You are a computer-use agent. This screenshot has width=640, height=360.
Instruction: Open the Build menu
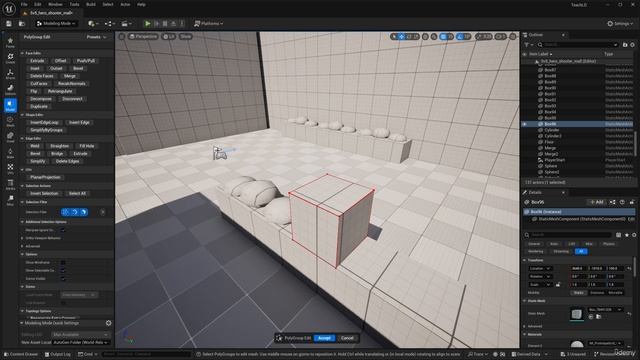[x=91, y=4]
